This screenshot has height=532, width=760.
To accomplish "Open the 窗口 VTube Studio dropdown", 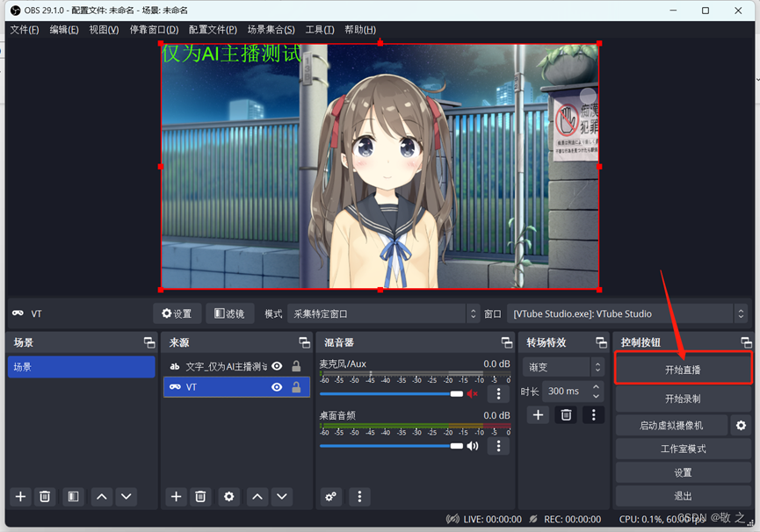I will click(626, 313).
